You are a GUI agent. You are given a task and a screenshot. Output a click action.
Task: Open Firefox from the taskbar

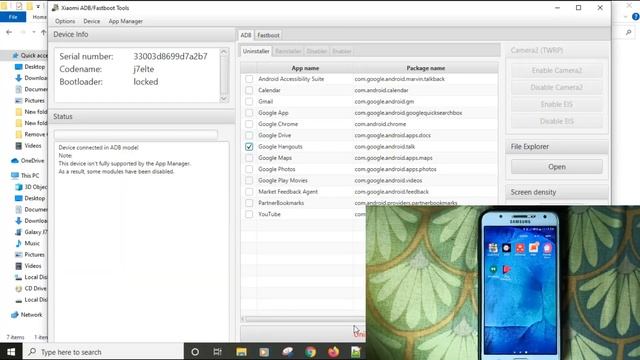333,351
